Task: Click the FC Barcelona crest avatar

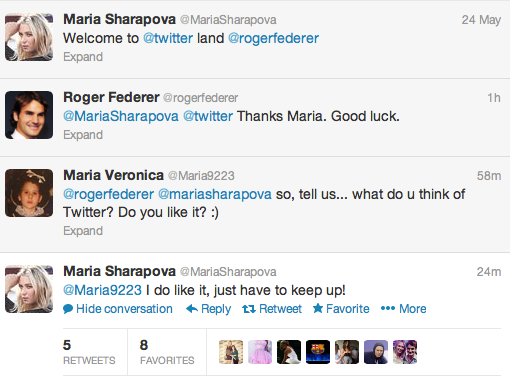Action: [318, 352]
